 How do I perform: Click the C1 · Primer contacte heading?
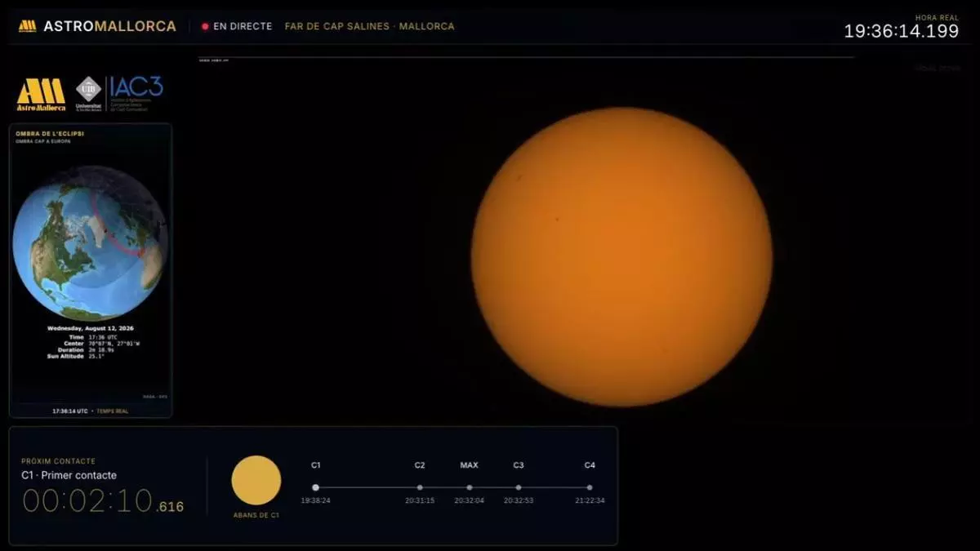pos(69,475)
